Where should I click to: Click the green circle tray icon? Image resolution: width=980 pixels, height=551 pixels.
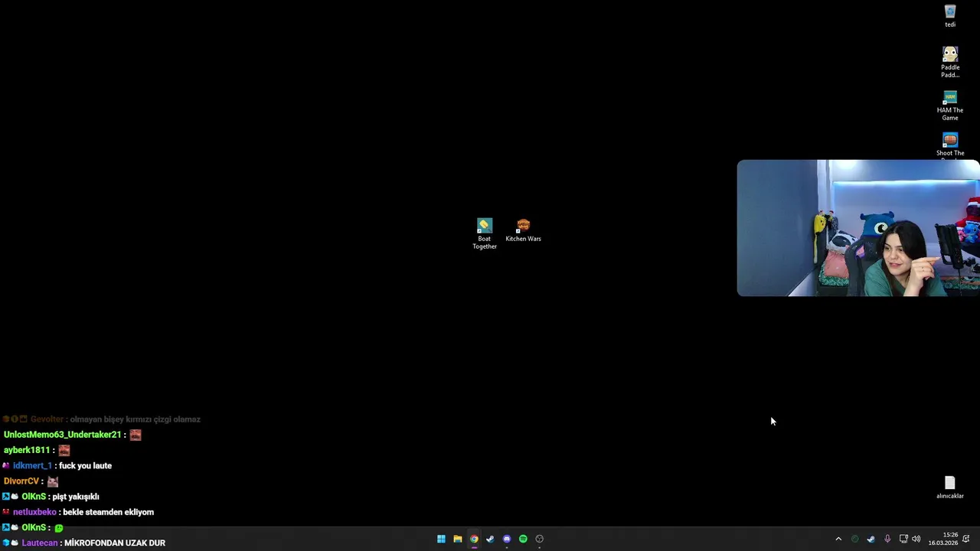click(x=855, y=539)
